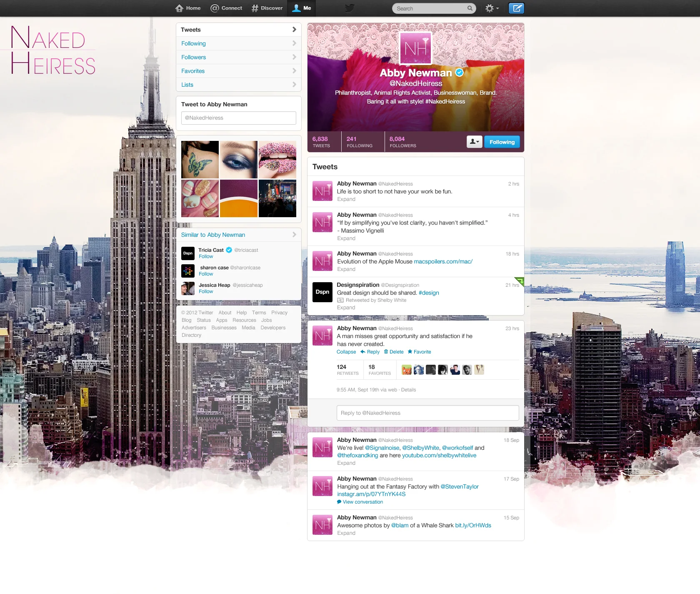Open Lists in the sidebar
This screenshot has height=594, width=700.
click(x=239, y=85)
